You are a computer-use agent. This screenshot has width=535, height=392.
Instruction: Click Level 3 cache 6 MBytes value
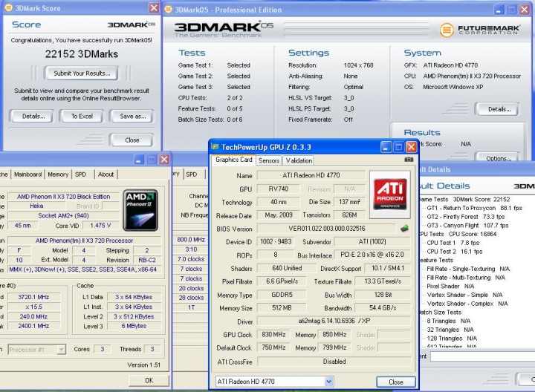pos(134,326)
